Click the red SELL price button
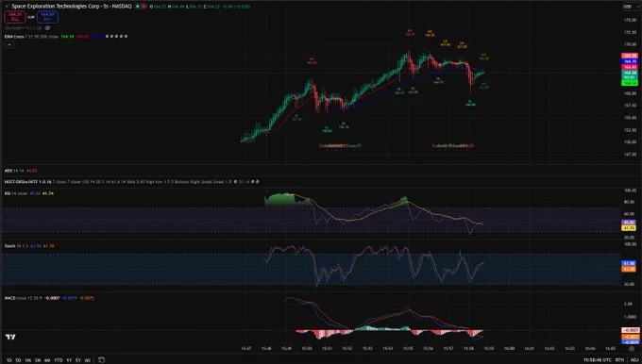The image size is (642, 364). 15,17
